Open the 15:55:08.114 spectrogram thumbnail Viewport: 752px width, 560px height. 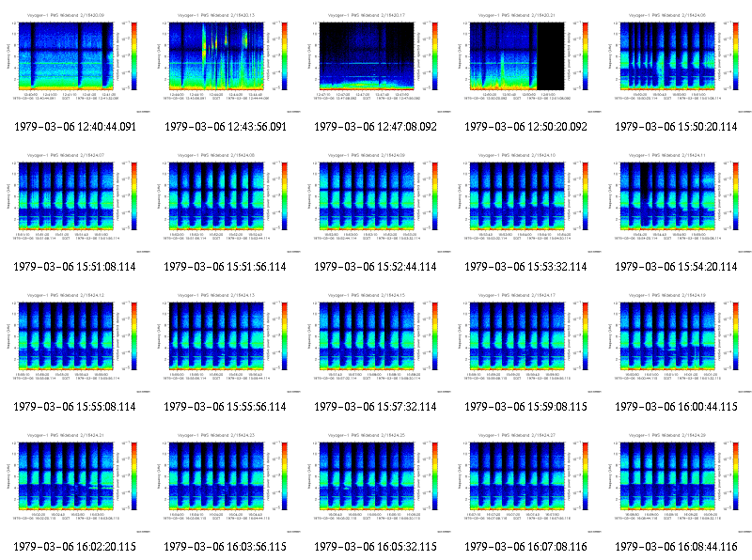(75, 342)
